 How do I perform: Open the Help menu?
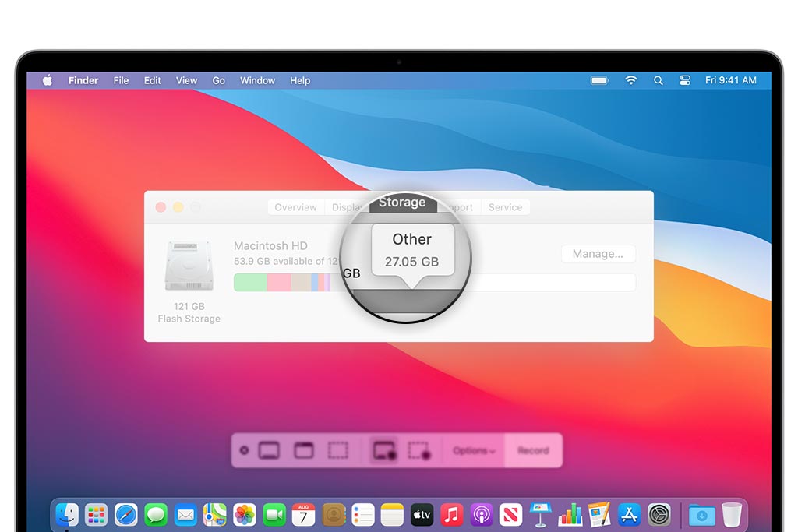(x=300, y=80)
